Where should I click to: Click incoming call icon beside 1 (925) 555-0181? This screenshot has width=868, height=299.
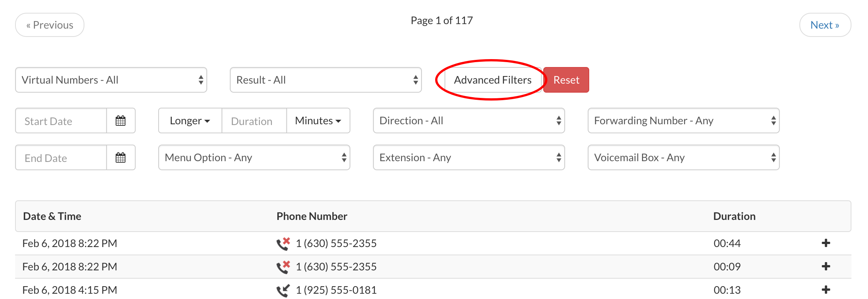point(283,290)
